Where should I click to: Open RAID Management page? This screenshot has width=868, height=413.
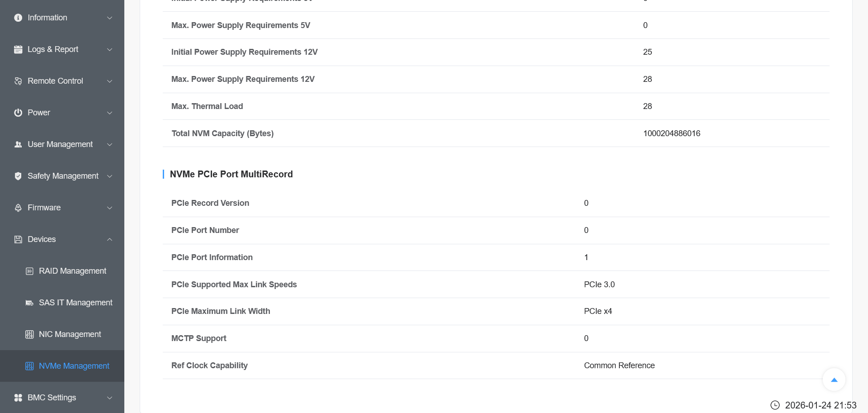(72, 271)
